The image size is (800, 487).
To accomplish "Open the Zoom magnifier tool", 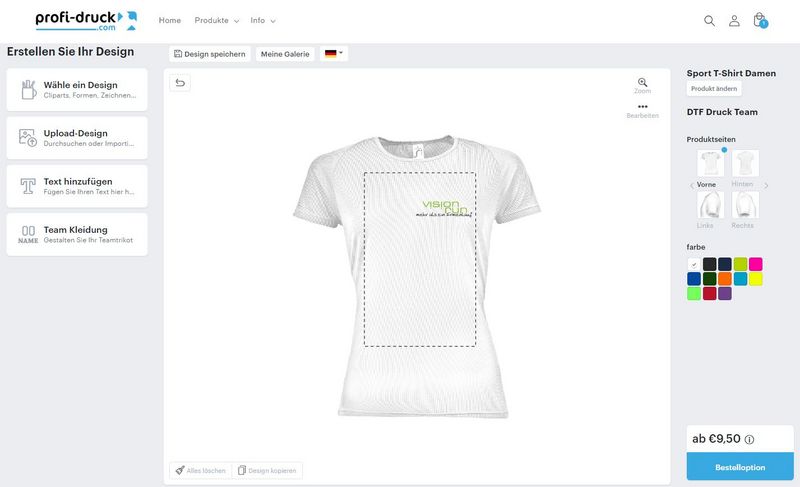I will tap(642, 85).
